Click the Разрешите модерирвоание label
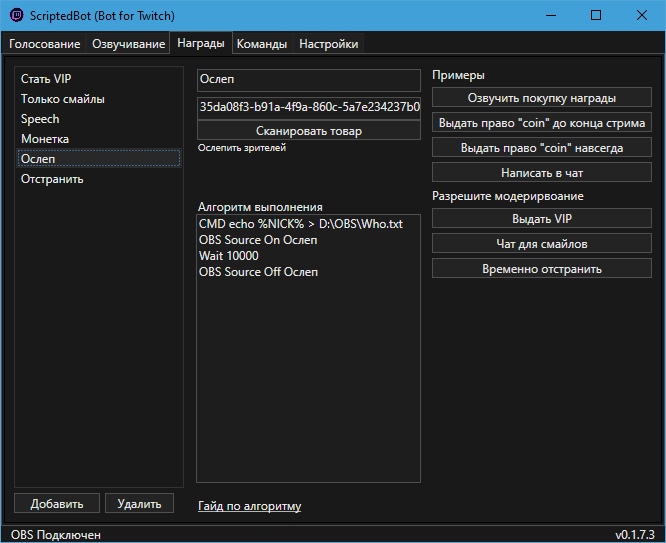This screenshot has height=543, width=666. 508,196
